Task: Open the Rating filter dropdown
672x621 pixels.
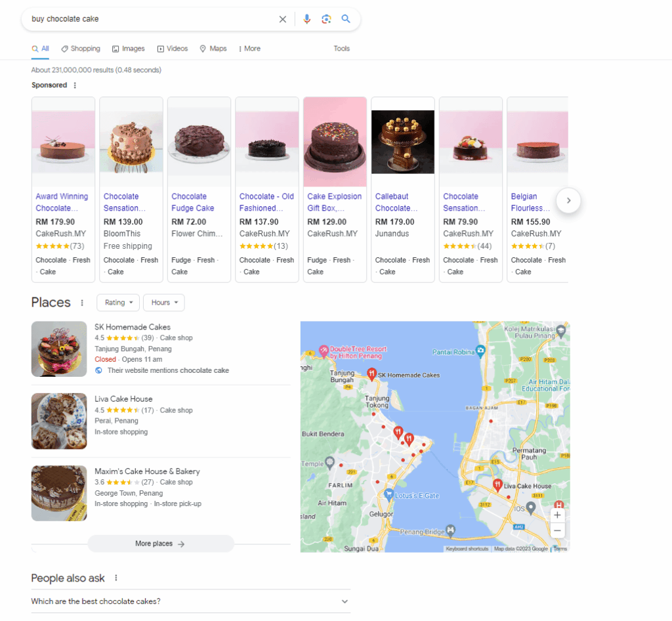Action: [117, 303]
